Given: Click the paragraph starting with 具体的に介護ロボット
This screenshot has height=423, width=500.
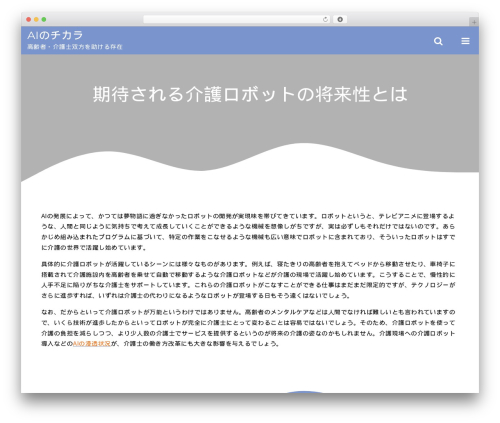Looking at the screenshot, I should coord(248,280).
